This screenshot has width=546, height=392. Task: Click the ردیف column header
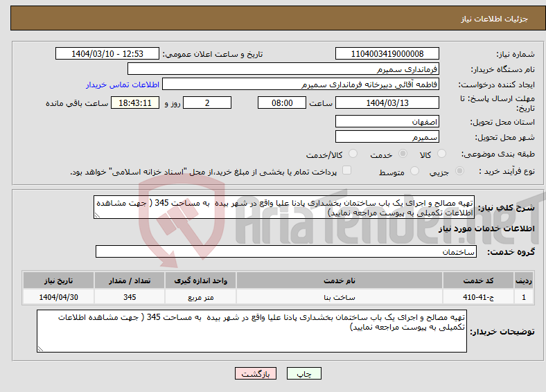(x=524, y=280)
